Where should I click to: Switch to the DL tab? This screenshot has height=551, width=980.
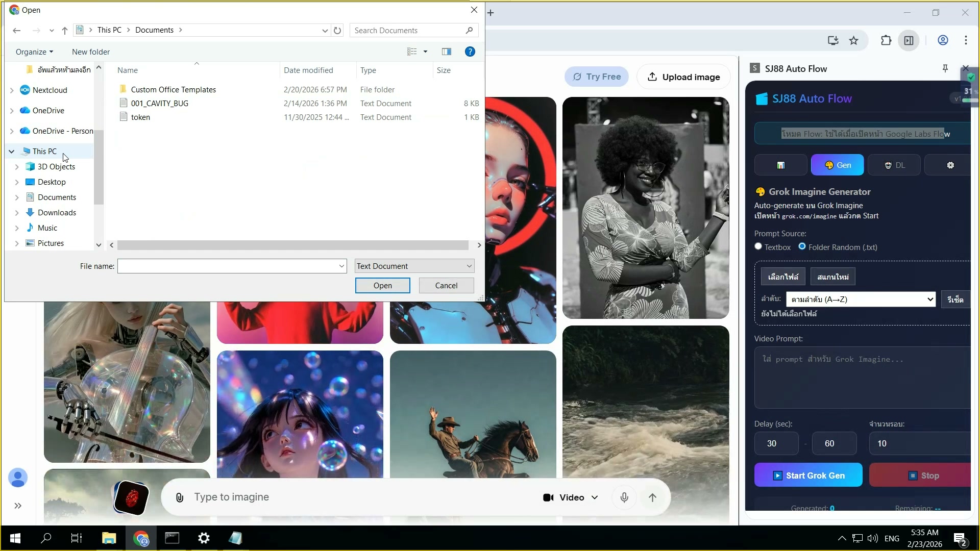(894, 165)
